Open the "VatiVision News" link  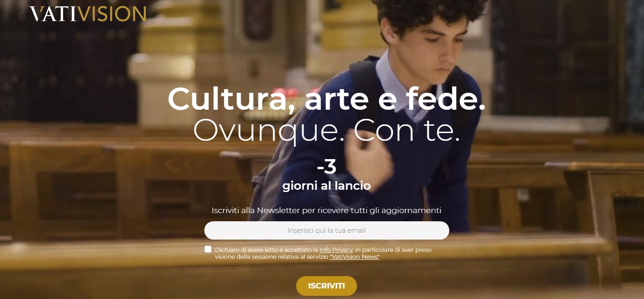[x=355, y=257]
